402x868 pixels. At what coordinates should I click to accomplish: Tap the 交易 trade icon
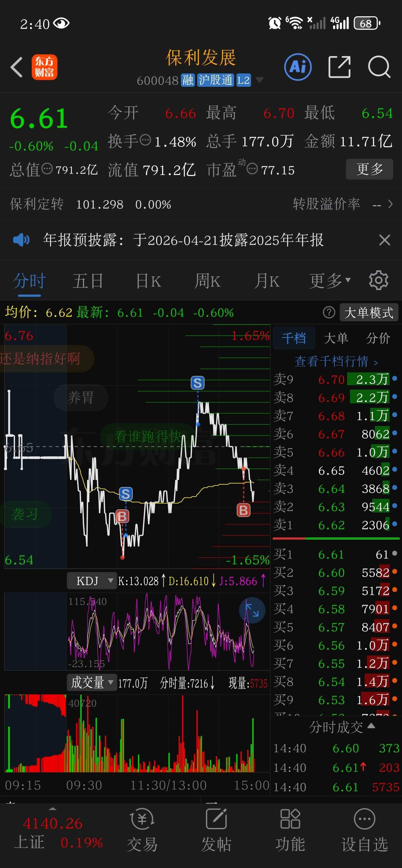coord(142,819)
